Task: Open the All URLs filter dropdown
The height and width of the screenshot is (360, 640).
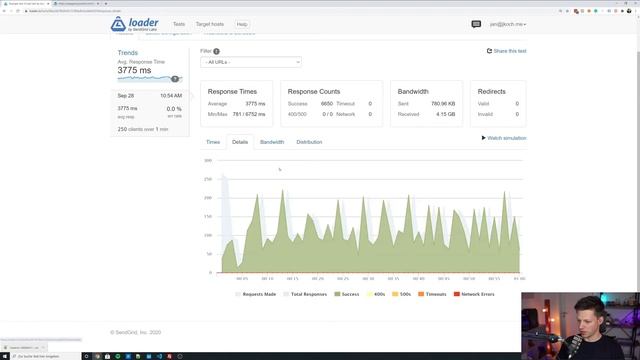Action: coord(251,62)
